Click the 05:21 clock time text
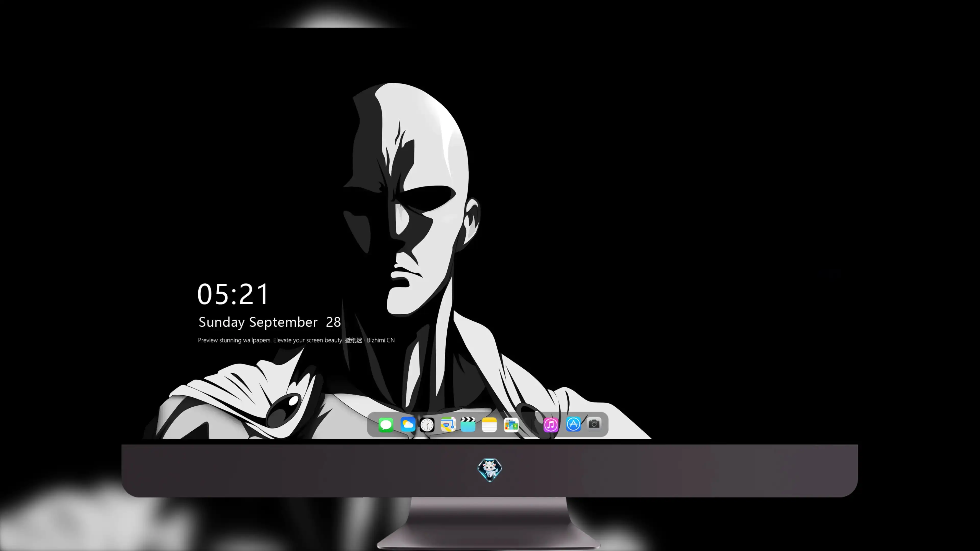The image size is (980, 551). click(x=233, y=294)
